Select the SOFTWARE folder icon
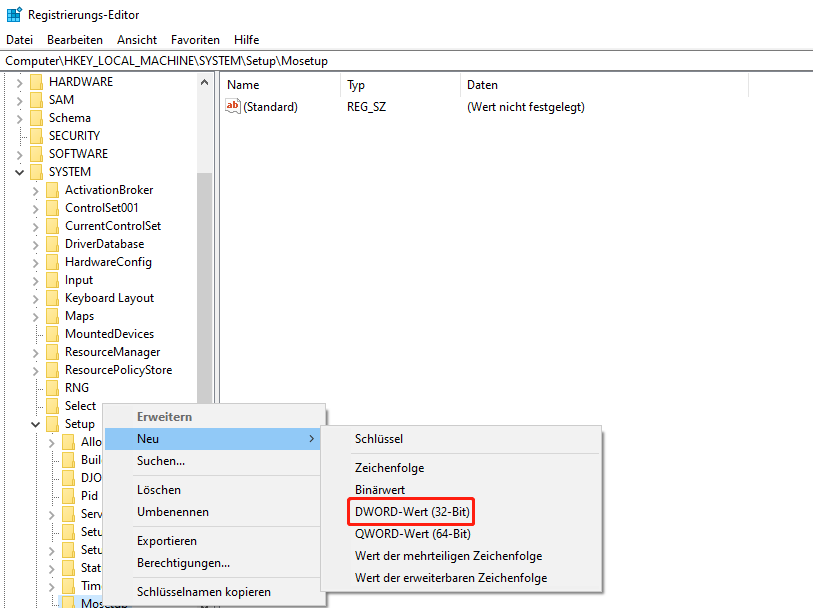813x608 pixels. click(x=36, y=154)
